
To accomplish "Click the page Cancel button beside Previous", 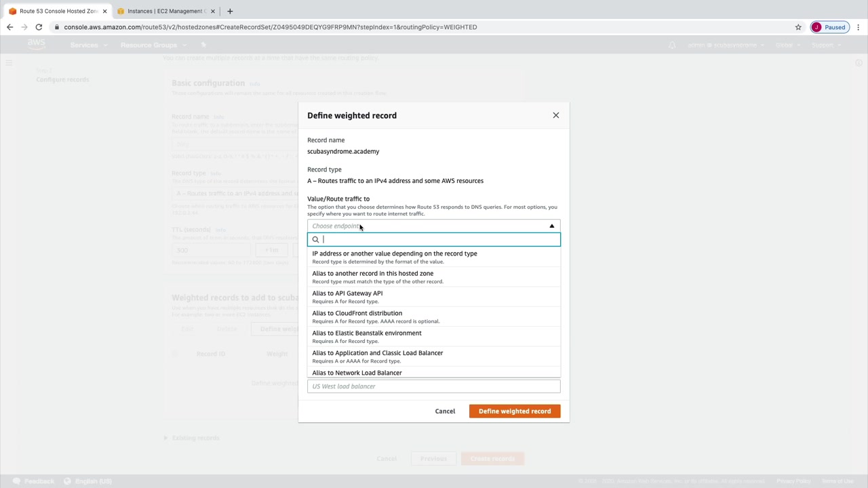I will (387, 459).
